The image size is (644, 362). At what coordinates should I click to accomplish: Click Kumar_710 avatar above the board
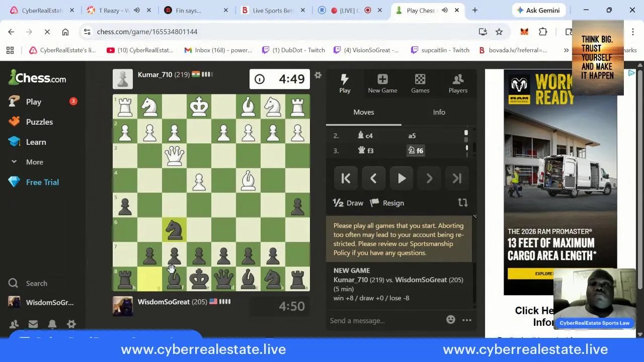123,79
